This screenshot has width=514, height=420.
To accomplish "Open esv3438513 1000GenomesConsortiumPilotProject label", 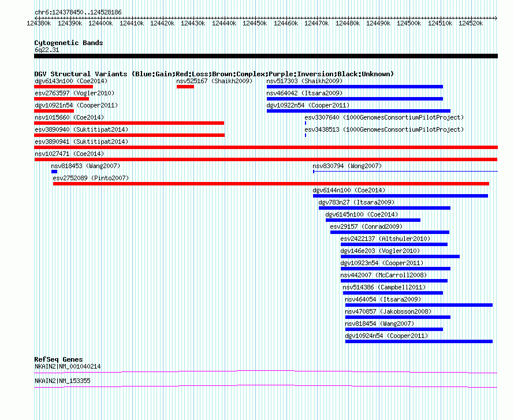I will (x=384, y=129).
